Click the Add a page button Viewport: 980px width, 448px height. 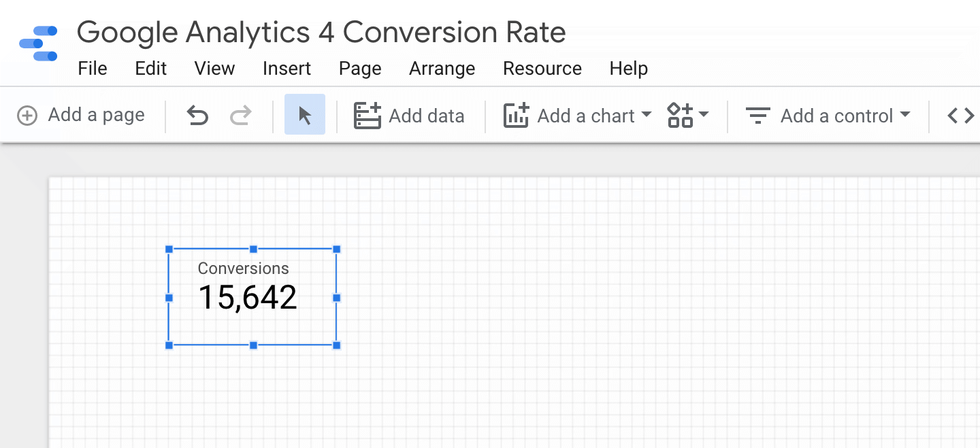(x=80, y=115)
